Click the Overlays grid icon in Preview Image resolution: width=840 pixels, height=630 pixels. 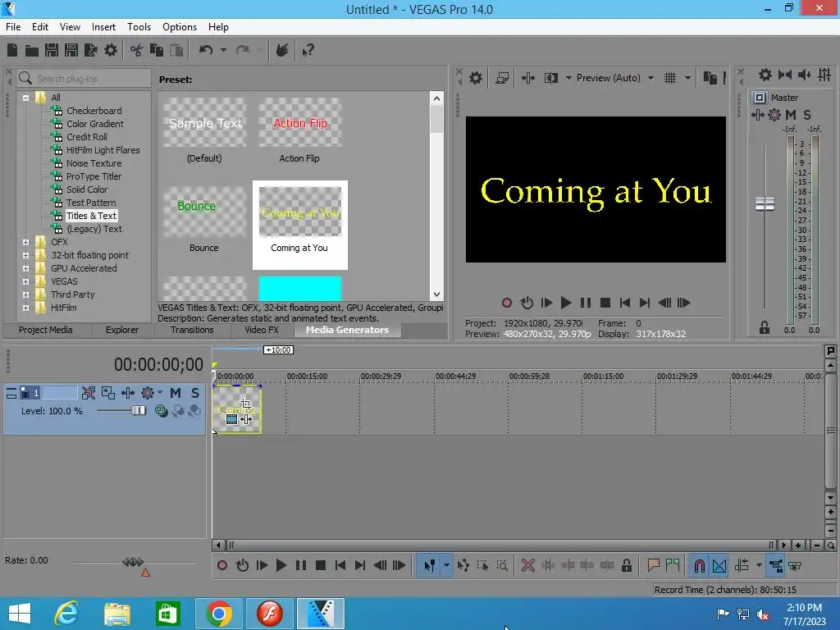pyautogui.click(x=670, y=78)
